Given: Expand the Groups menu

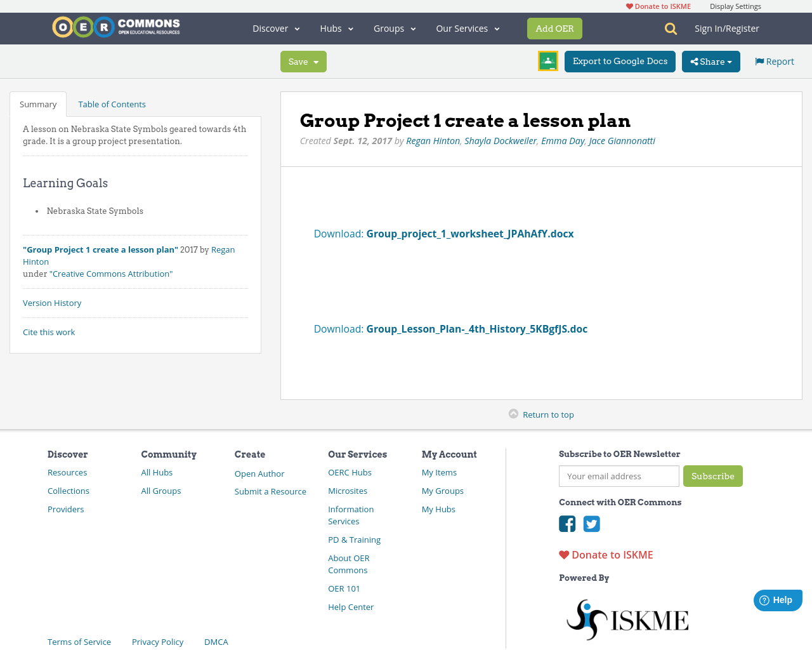Looking at the screenshot, I should (395, 29).
